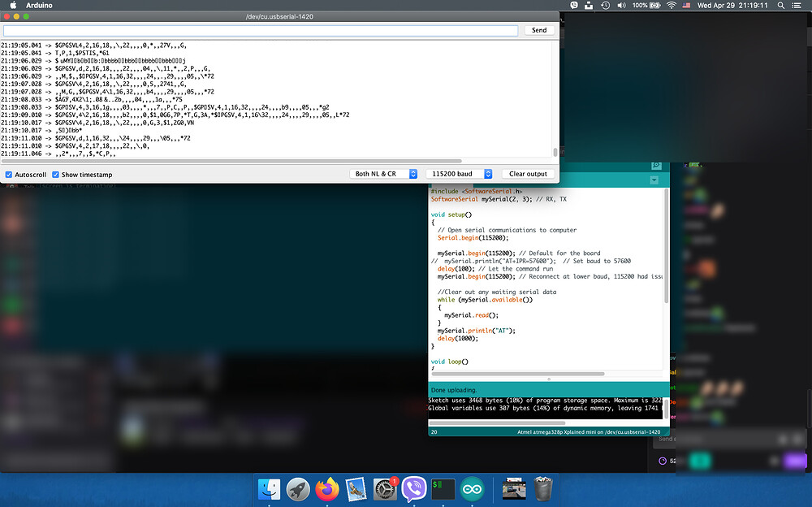The height and width of the screenshot is (507, 812).
Task: Click the volume icon in menu bar
Action: coord(621,5)
